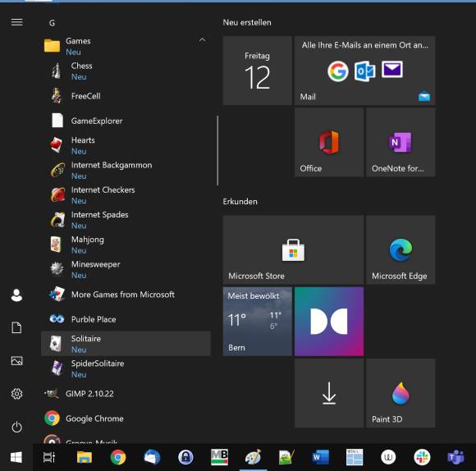Click the Neu erstellen group header
This screenshot has height=471, width=476.
click(247, 22)
